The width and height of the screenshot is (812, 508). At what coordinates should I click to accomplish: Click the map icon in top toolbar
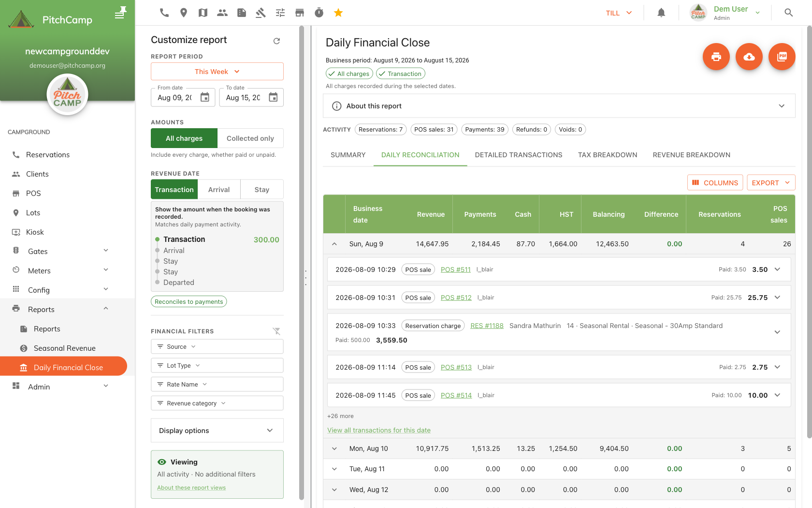click(x=203, y=13)
